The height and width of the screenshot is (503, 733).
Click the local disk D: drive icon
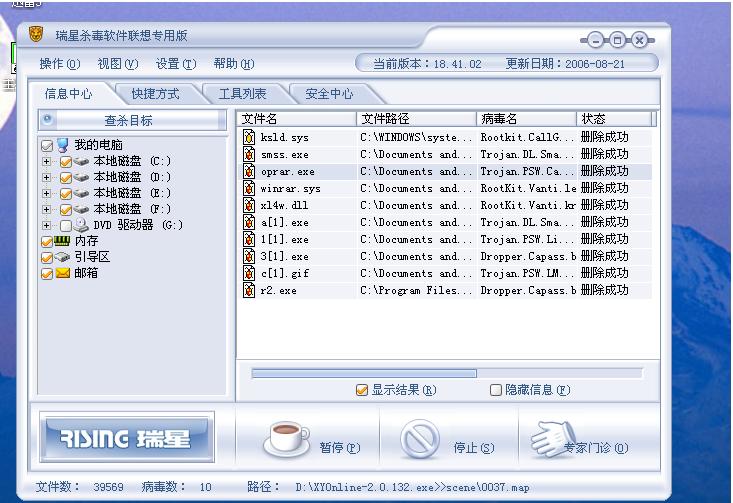(x=81, y=177)
